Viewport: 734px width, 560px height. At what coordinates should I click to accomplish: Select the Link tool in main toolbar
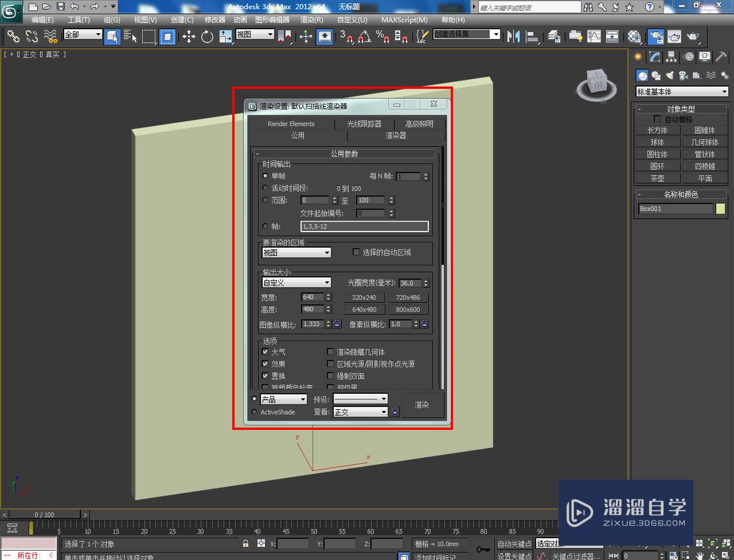point(13,36)
